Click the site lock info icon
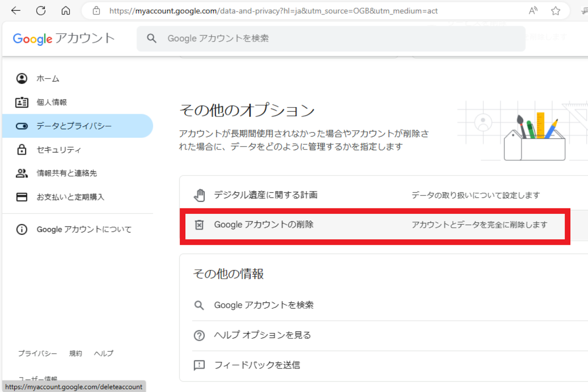The width and height of the screenshot is (588, 392). click(x=96, y=11)
